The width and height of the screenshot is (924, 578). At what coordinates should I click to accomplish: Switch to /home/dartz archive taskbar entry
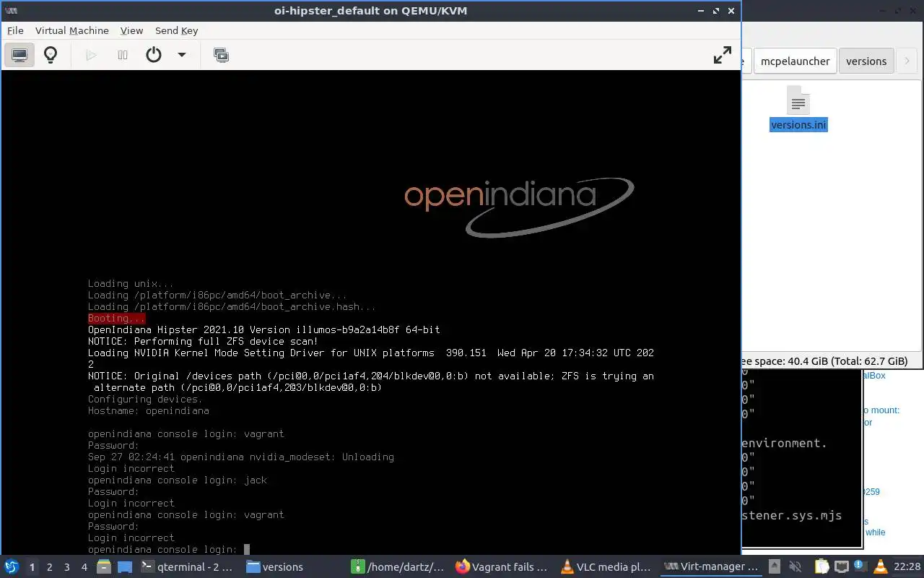(x=398, y=567)
